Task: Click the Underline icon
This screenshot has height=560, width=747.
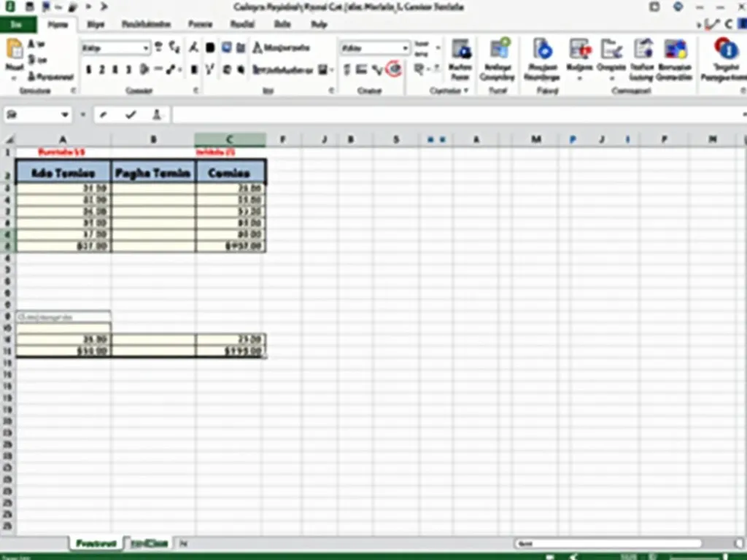Action: [x=113, y=69]
